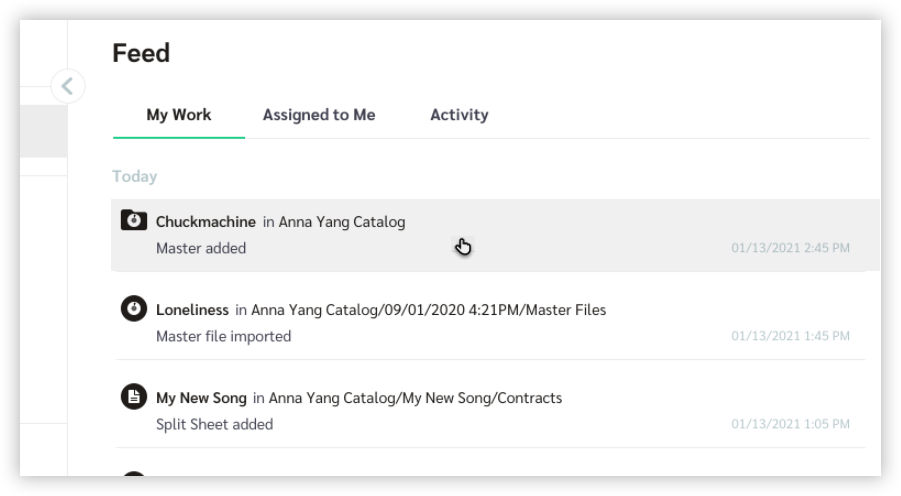Click the highlighted item in left sidebar

[44, 131]
